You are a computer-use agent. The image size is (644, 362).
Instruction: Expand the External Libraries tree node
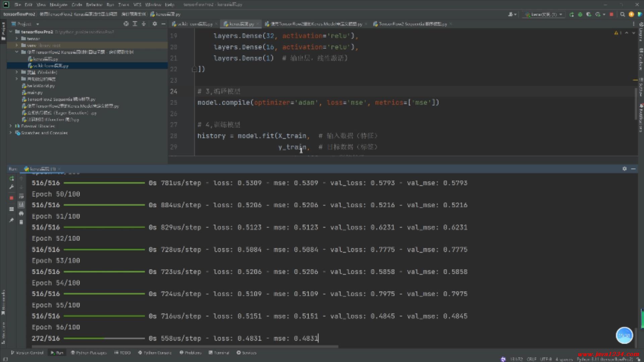tap(11, 126)
